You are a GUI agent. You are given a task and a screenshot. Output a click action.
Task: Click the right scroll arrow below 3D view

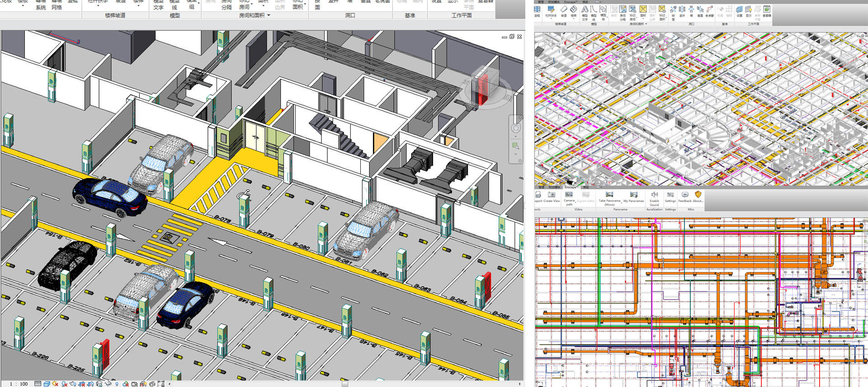[519, 384]
